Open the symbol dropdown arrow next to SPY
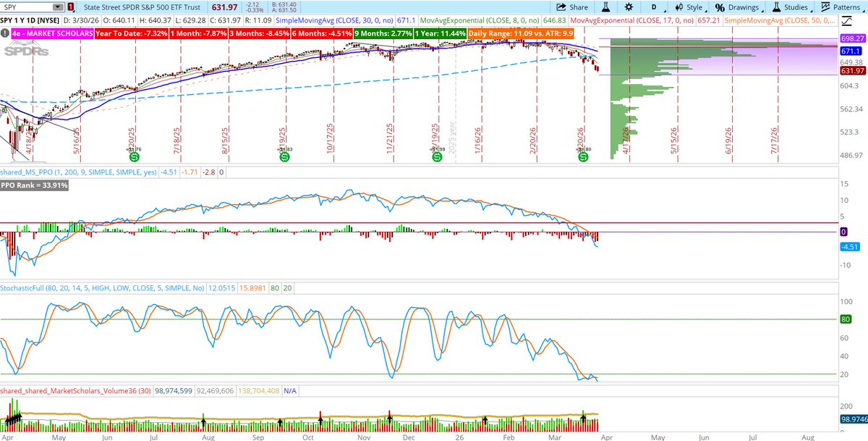This screenshot has height=441, width=868. 59,7
